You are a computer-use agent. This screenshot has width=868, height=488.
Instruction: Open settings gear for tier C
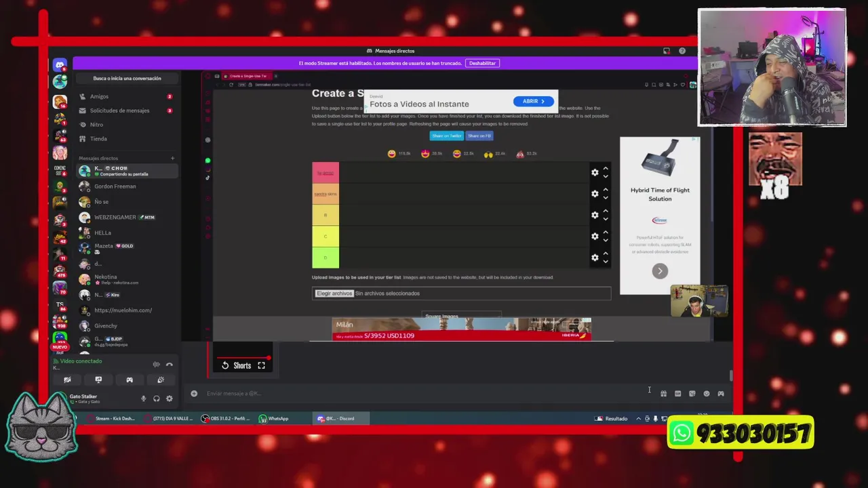point(595,236)
